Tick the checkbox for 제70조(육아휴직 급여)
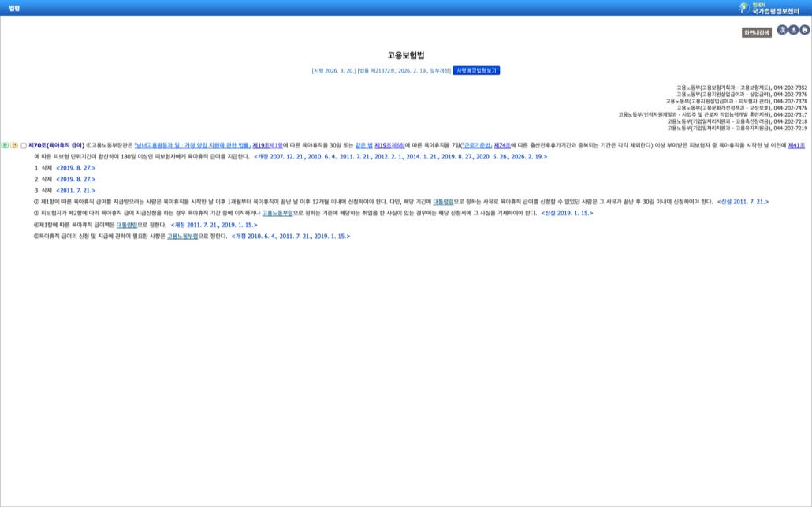This screenshot has height=507, width=812. (24, 146)
